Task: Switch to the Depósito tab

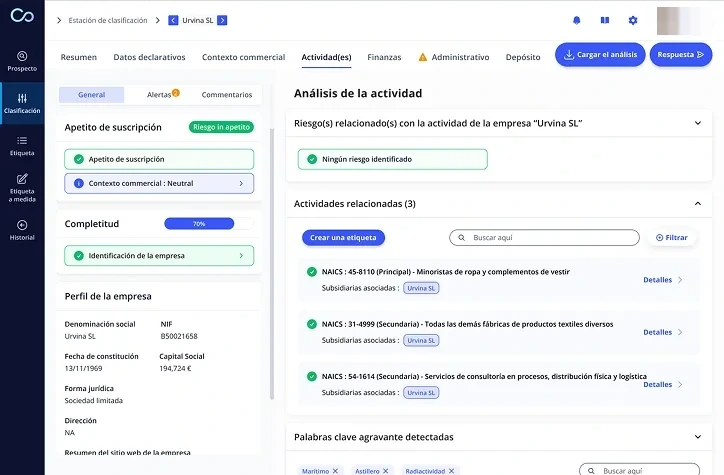Action: pyautogui.click(x=523, y=57)
